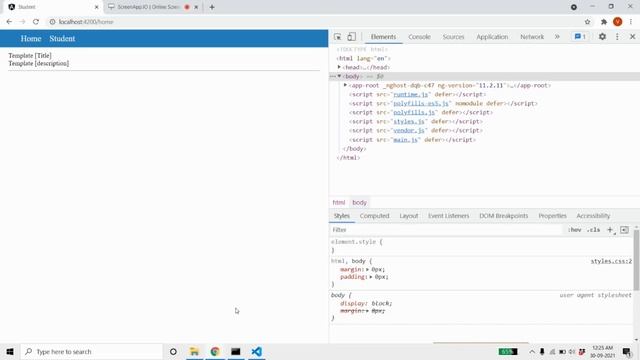
Task: Switch to the Elements tab
Action: pos(383,37)
